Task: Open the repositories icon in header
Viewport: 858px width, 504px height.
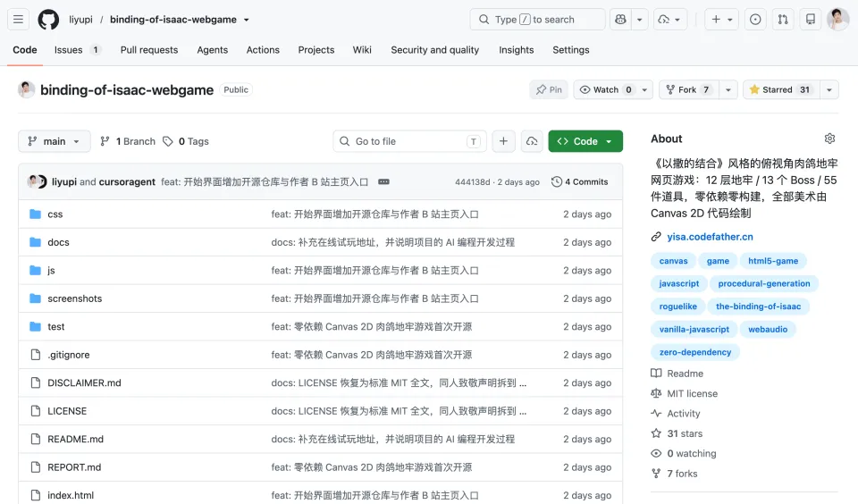Action: pyautogui.click(x=811, y=20)
